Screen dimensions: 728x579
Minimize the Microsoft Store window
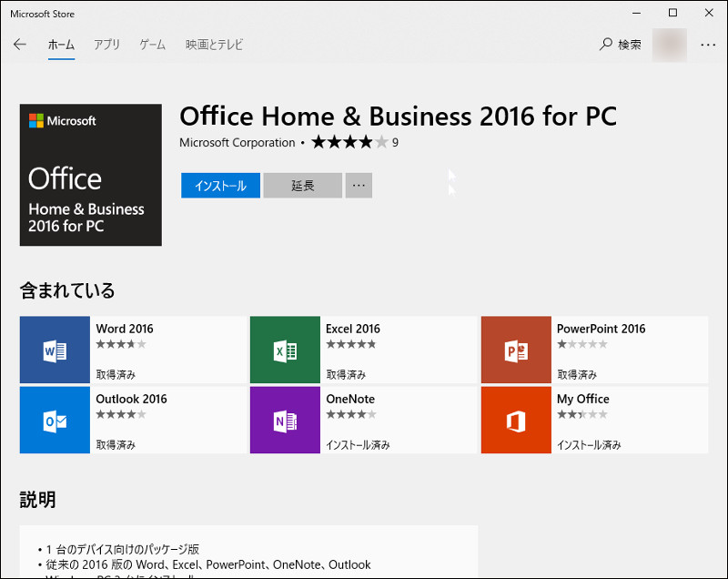pyautogui.click(x=636, y=13)
